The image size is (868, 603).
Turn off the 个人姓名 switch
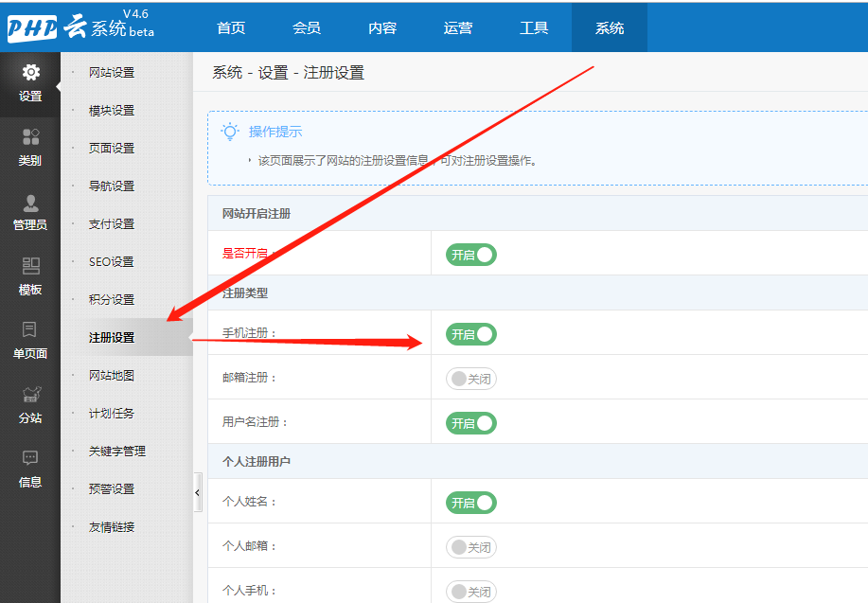(x=471, y=503)
